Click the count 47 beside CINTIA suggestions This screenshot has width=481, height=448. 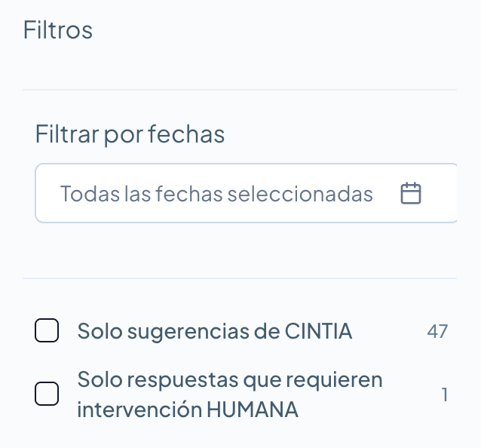tap(437, 331)
